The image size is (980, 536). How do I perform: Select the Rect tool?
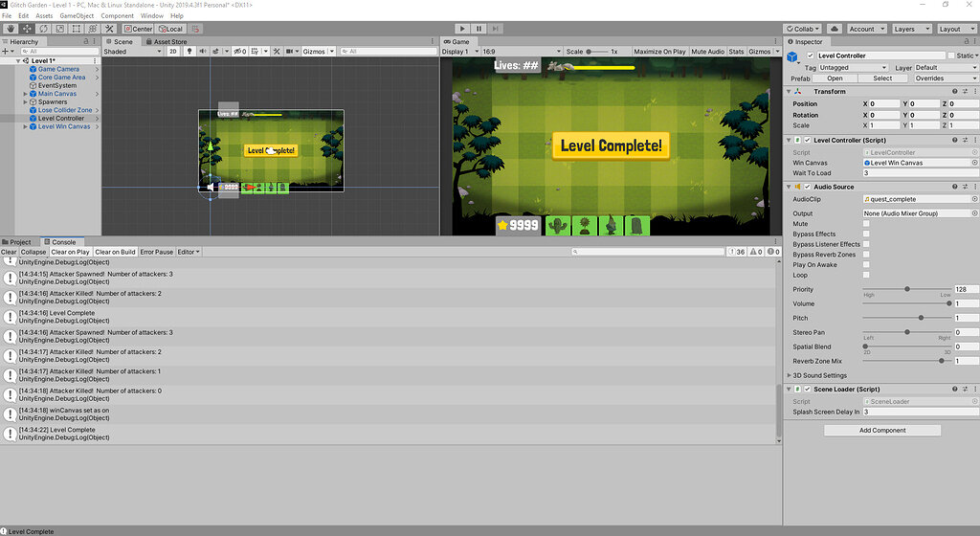pyautogui.click(x=76, y=29)
